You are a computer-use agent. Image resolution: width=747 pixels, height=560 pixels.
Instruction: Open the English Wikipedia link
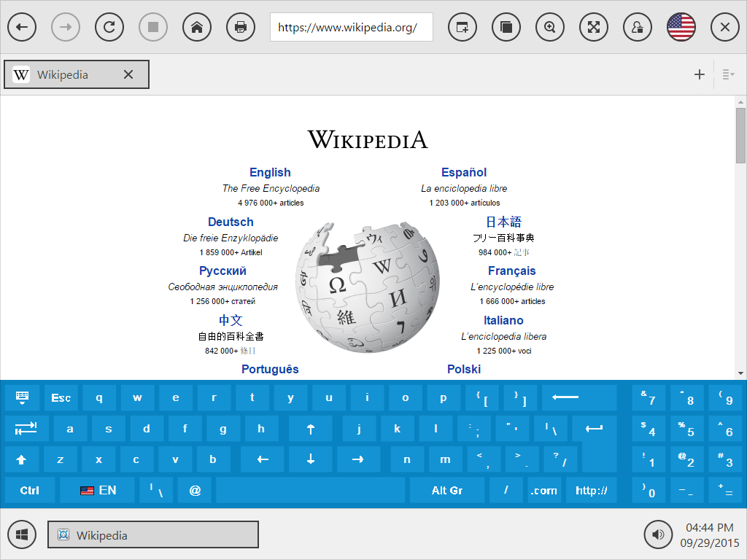[270, 173]
